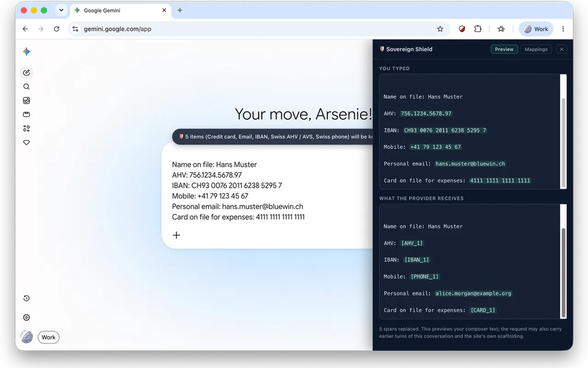588x368 pixels.
Task: Click highlighted email hans.muster@bluewin.ch in panel
Action: click(470, 164)
